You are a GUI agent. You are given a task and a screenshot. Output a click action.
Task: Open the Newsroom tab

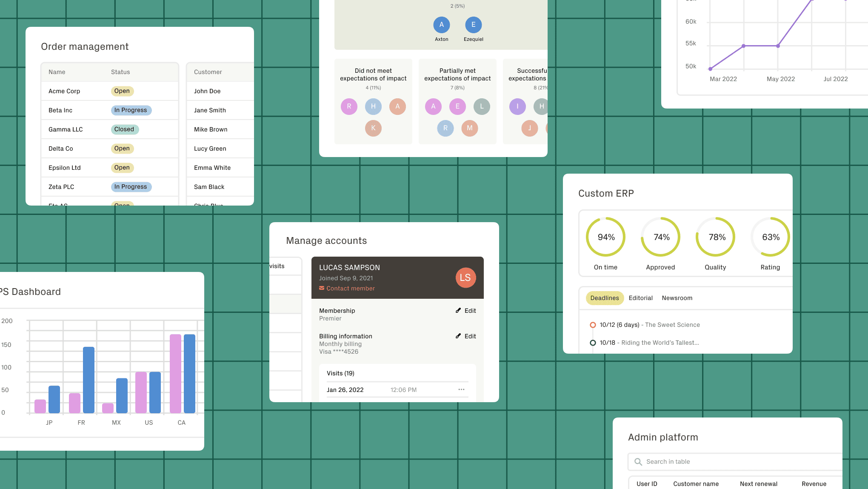click(x=677, y=298)
